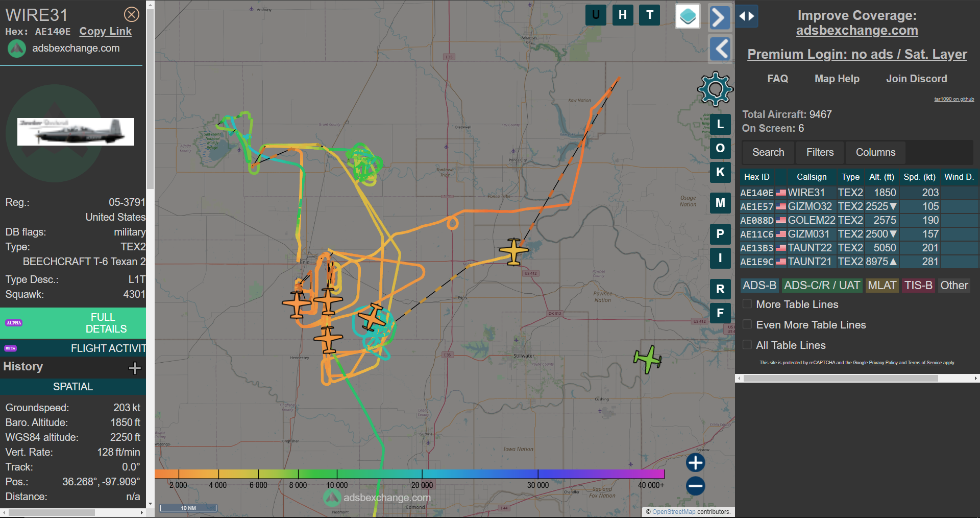Select GIZMO31 row in aircraft table

coord(859,234)
